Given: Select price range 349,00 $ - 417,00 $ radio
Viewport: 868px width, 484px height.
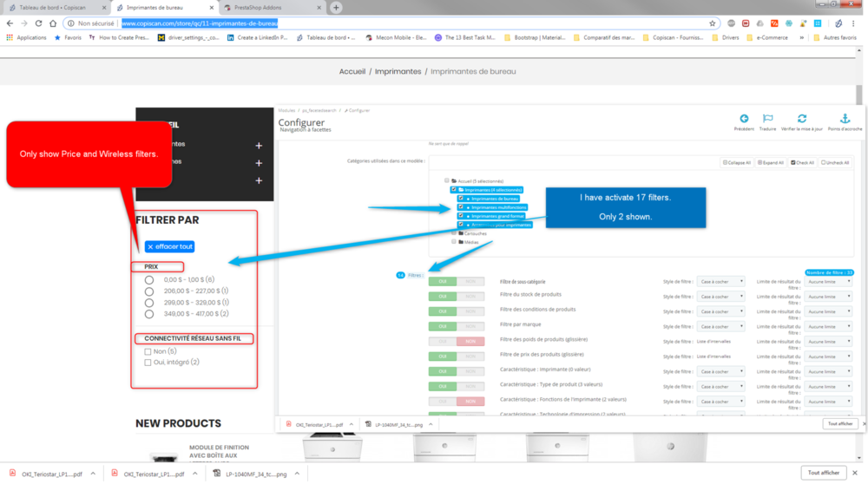Looking at the screenshot, I should click(x=149, y=314).
